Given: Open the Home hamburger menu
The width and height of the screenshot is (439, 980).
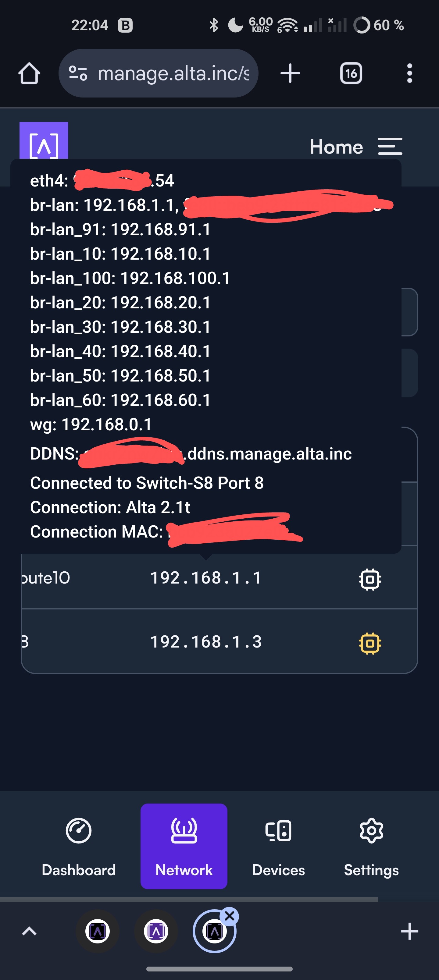Looking at the screenshot, I should coord(390,147).
